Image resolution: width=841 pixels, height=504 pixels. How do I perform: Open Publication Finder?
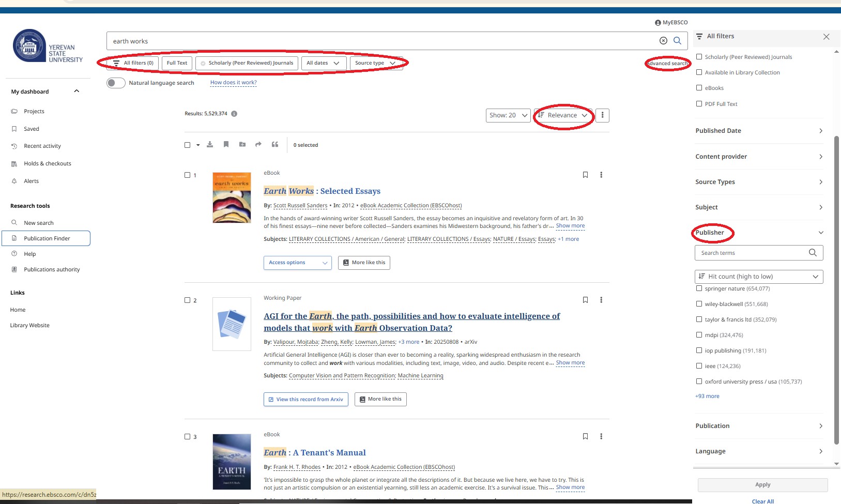46,238
